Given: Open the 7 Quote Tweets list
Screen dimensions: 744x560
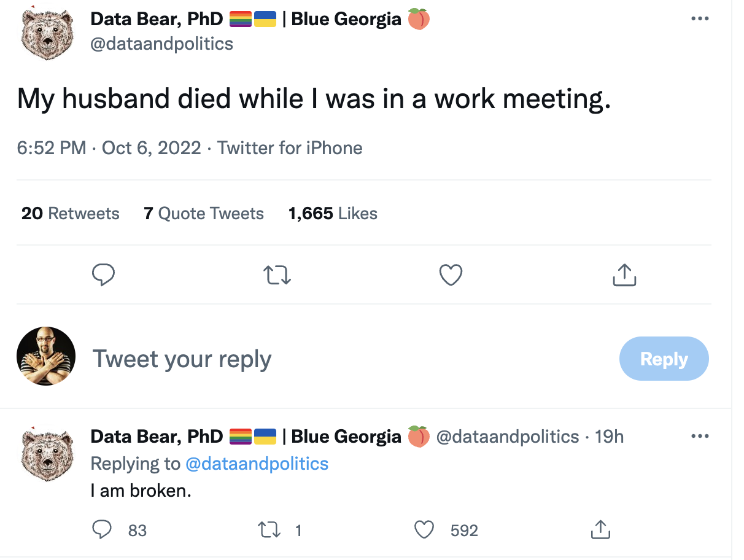Looking at the screenshot, I should (x=204, y=214).
